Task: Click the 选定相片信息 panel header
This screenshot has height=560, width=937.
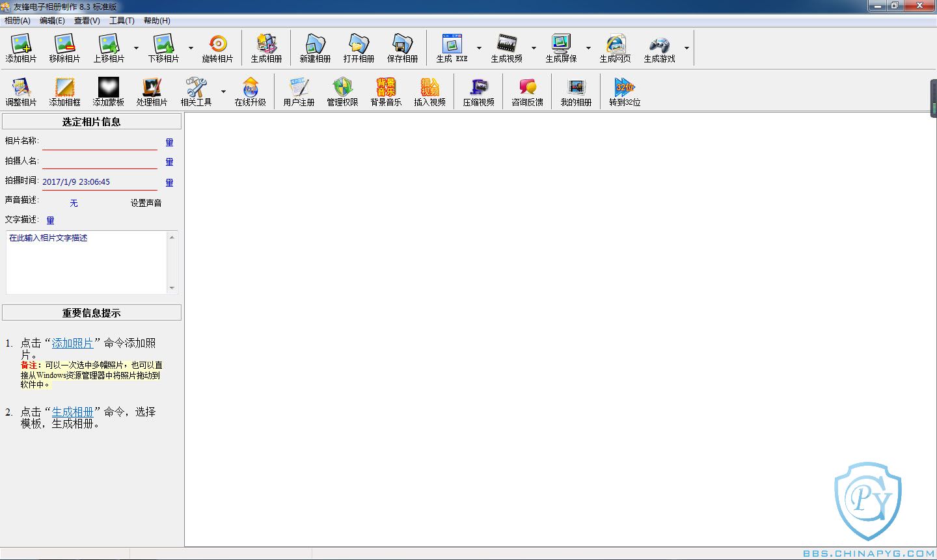Action: coord(92,122)
